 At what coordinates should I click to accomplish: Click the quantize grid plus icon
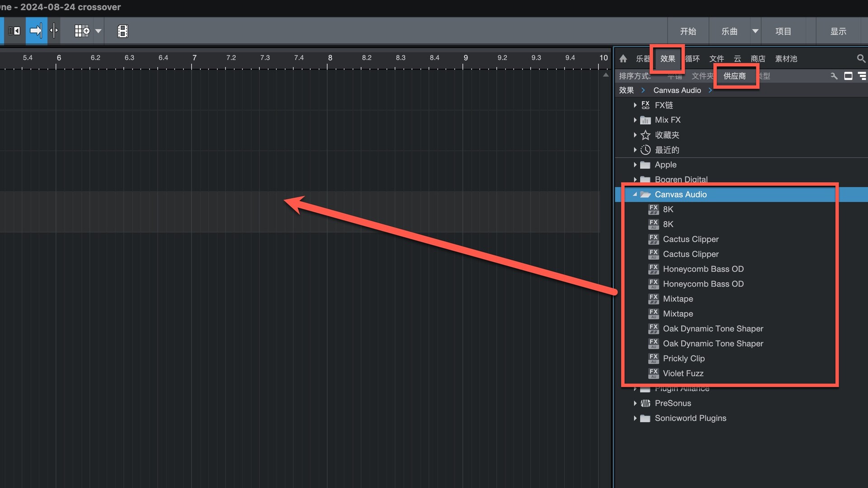[x=82, y=31]
